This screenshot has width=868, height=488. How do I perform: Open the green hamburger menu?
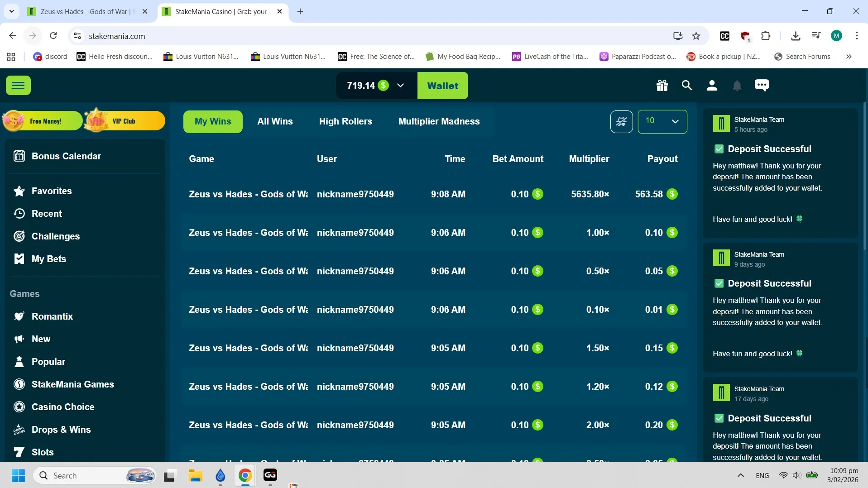pyautogui.click(x=18, y=85)
